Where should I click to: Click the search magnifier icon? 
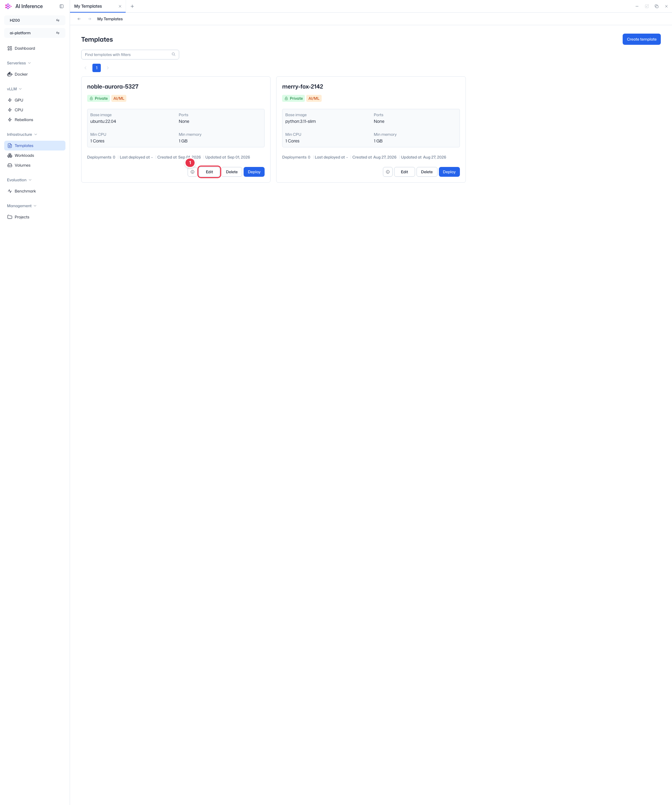(x=174, y=55)
